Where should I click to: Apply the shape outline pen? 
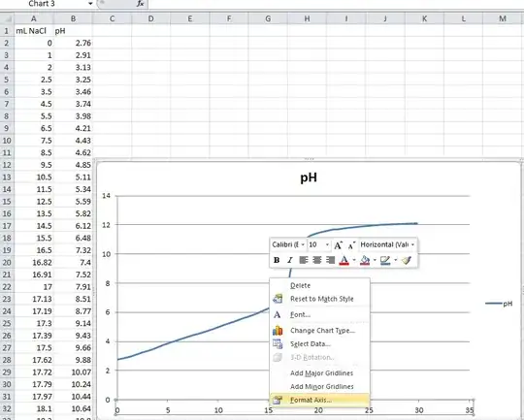tap(385, 260)
